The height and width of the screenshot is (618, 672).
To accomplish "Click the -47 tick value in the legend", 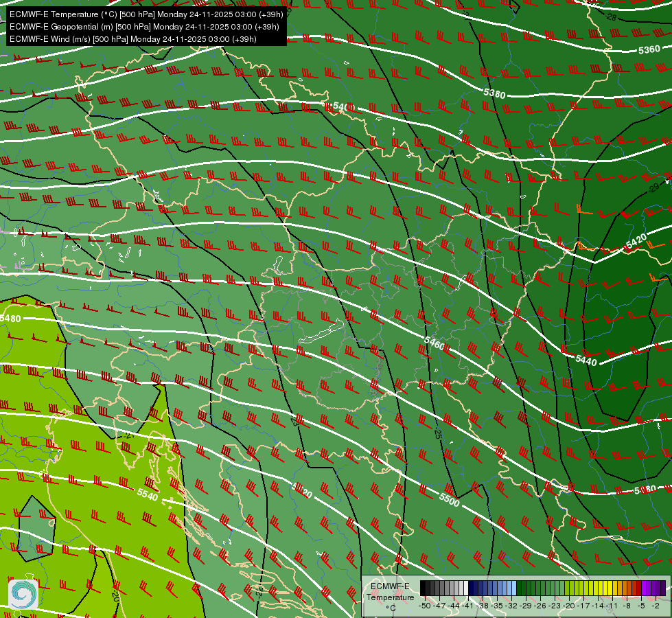I will (439, 606).
